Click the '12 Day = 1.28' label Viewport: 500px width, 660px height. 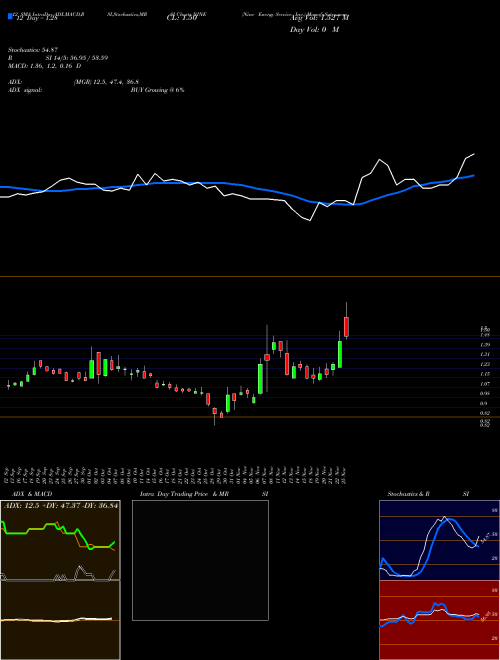[x=35, y=18]
